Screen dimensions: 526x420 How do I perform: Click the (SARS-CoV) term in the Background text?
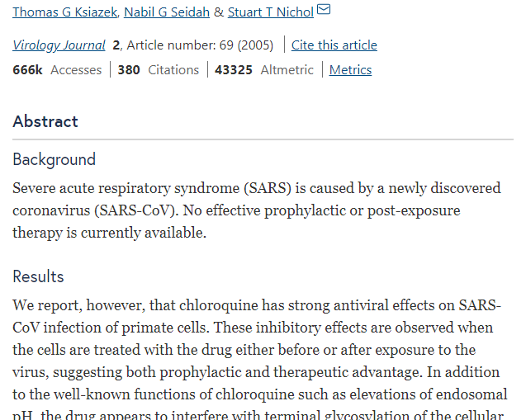pos(135,211)
